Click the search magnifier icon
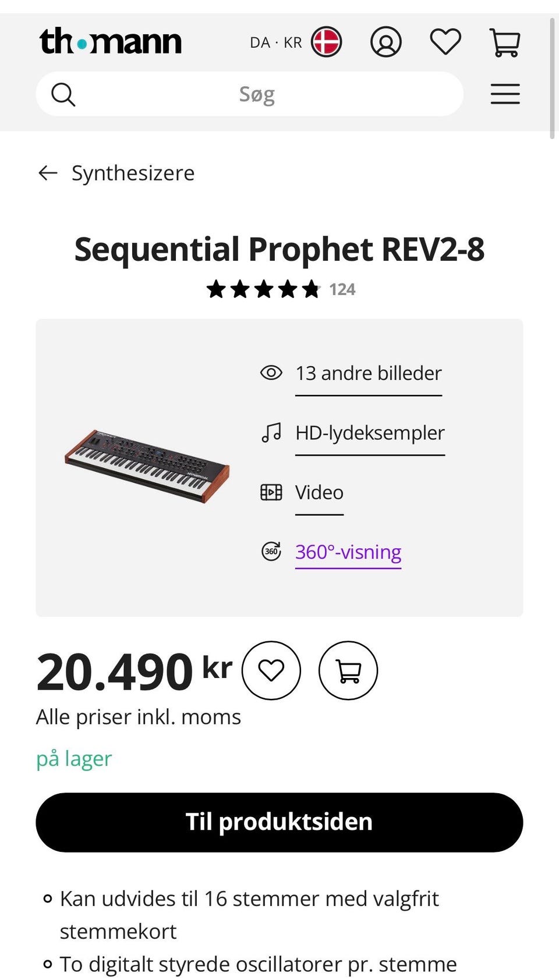559x980 pixels. (63, 94)
